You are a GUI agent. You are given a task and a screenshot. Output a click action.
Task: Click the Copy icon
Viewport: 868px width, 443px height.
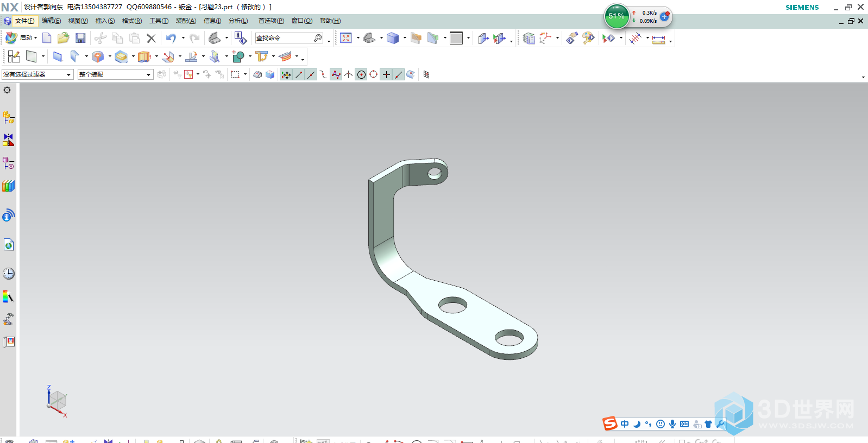(x=117, y=38)
